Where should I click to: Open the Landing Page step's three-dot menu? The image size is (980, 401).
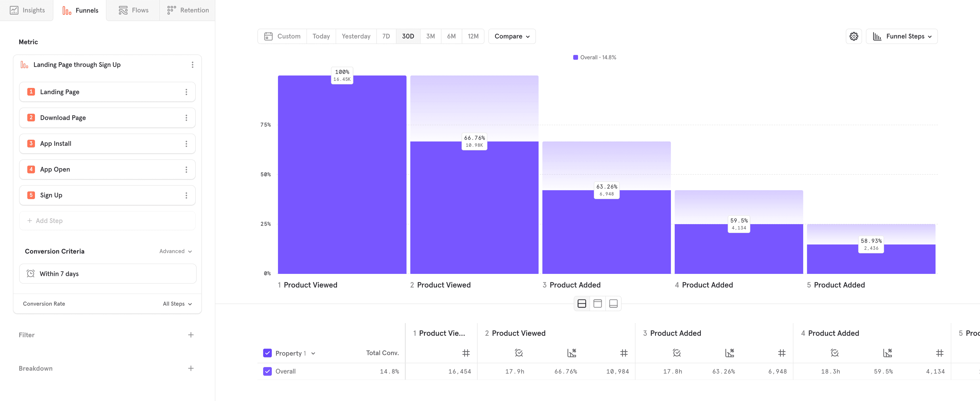(186, 92)
